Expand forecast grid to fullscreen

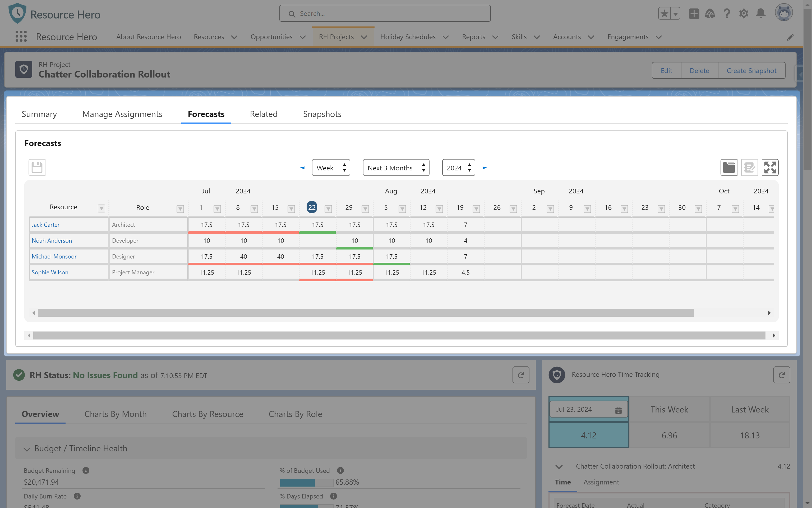click(770, 167)
